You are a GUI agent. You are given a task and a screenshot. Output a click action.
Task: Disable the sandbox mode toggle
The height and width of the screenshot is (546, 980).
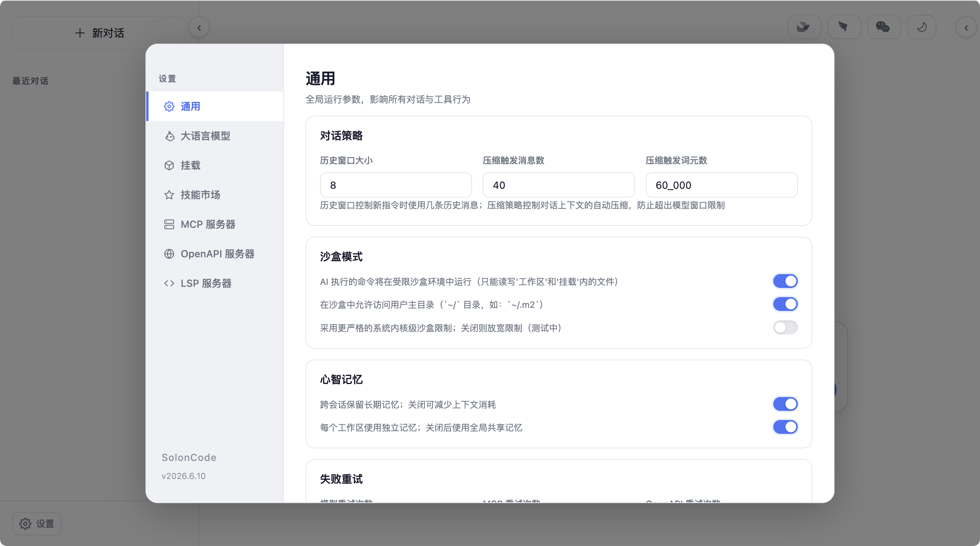coord(785,281)
